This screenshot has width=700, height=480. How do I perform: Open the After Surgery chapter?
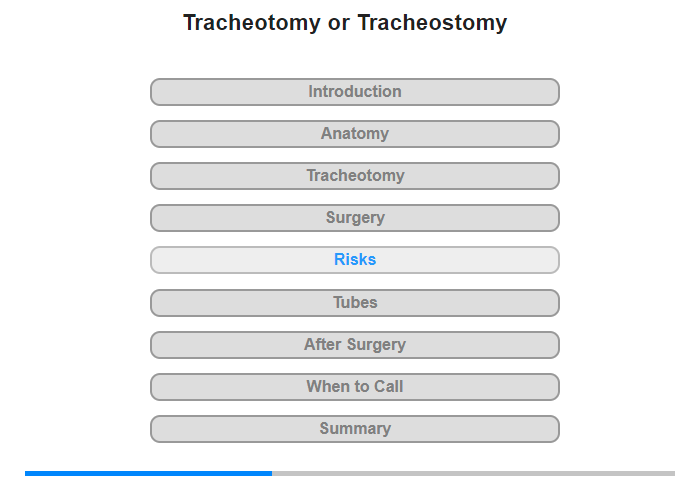355,345
